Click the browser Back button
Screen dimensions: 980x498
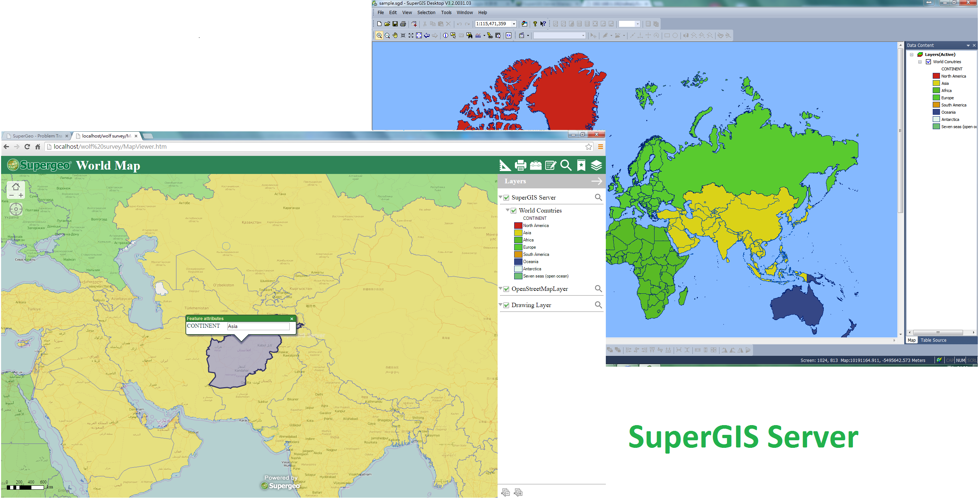(x=6, y=147)
